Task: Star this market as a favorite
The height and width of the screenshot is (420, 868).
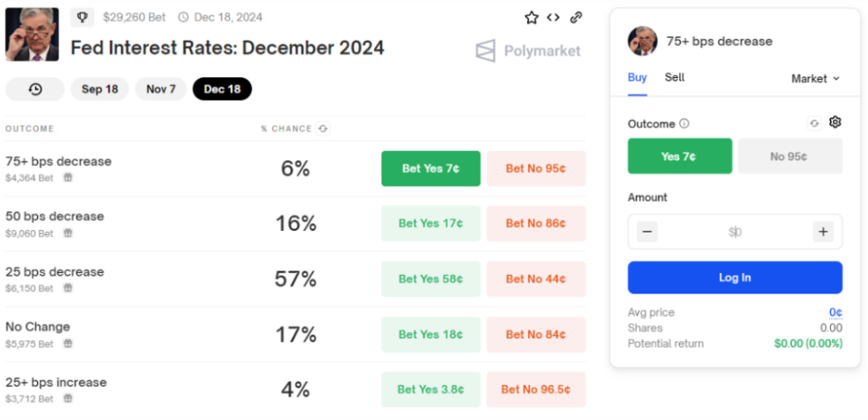Action: [531, 17]
